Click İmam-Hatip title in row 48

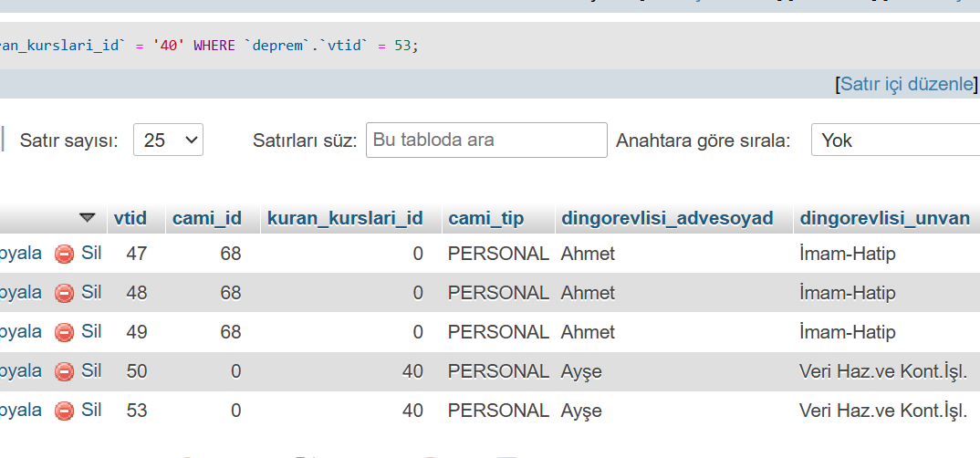[x=847, y=293]
